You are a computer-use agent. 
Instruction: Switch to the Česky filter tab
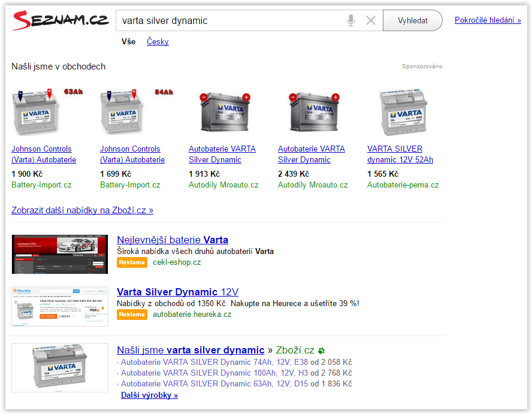pyautogui.click(x=158, y=41)
